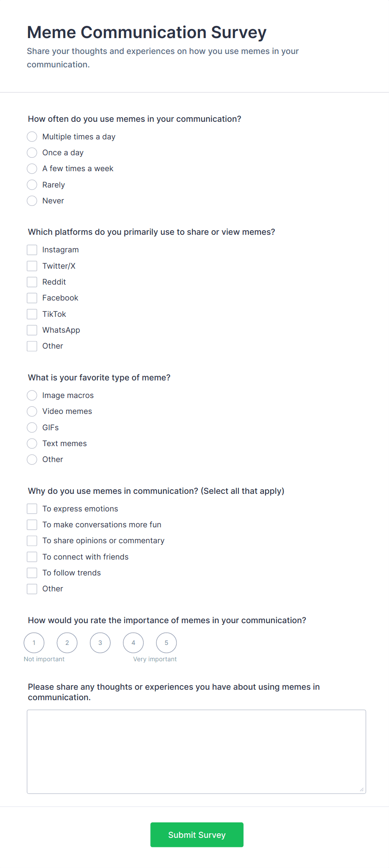
Task: Select "Rarely" for meme usage frequency
Action: (x=32, y=185)
